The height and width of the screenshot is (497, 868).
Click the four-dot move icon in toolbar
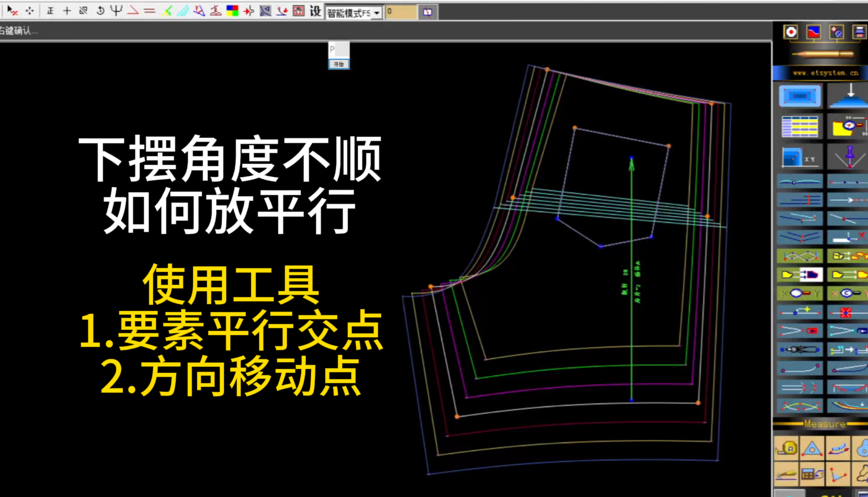30,11
